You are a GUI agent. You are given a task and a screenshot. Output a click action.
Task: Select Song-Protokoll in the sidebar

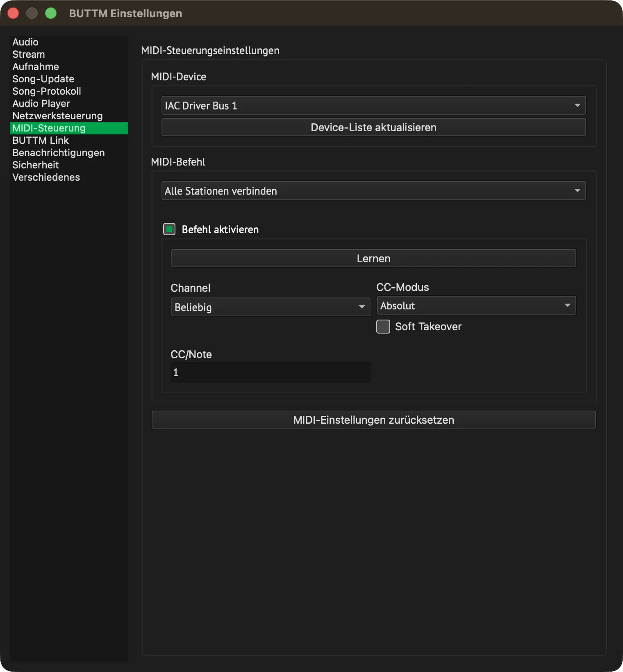68,91
